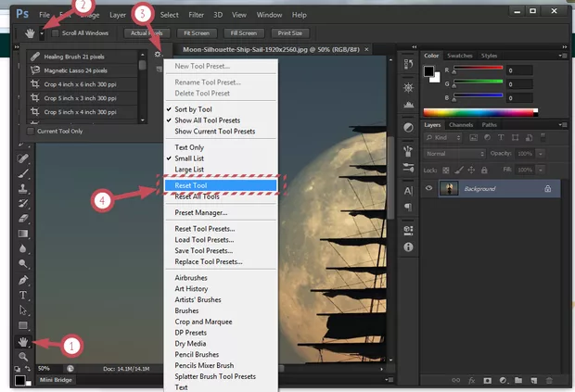Check the Current Tool Only option

pyautogui.click(x=30, y=132)
